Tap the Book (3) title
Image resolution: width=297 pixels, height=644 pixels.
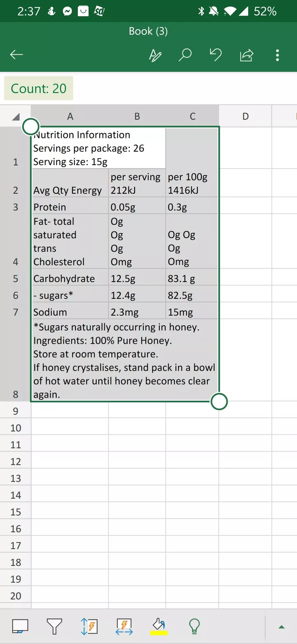148,31
